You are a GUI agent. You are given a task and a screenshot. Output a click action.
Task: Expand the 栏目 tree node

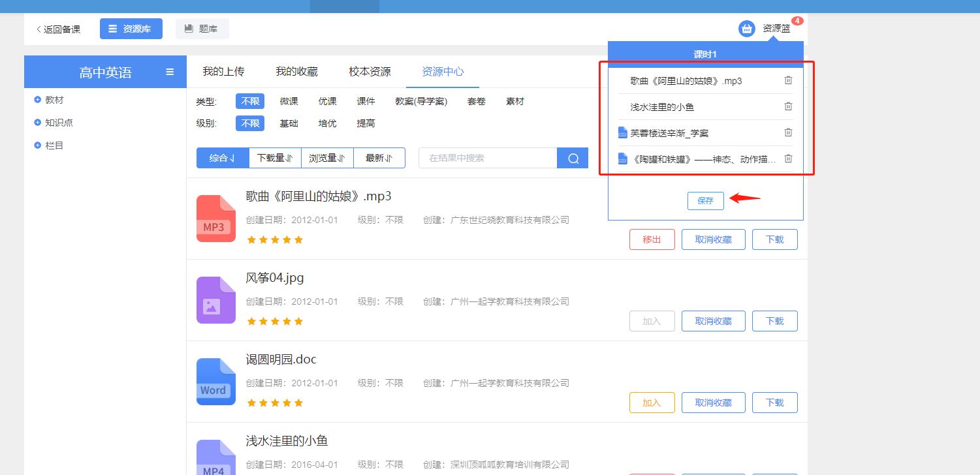tap(38, 146)
